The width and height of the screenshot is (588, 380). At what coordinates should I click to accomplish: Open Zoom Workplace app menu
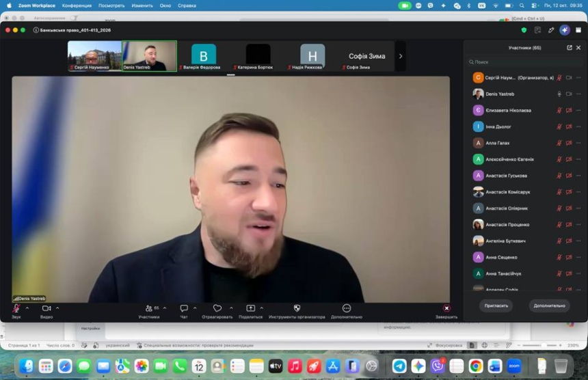click(37, 5)
